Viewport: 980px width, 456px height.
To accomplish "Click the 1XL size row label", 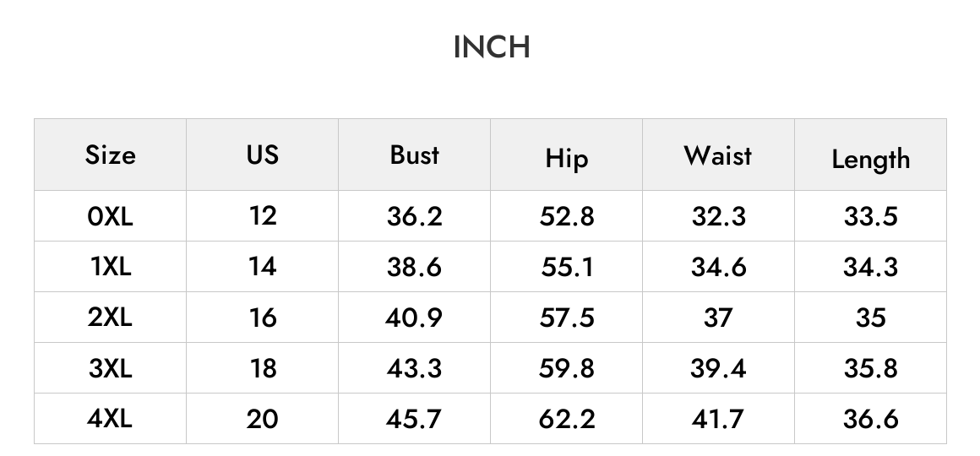I will pos(110,267).
